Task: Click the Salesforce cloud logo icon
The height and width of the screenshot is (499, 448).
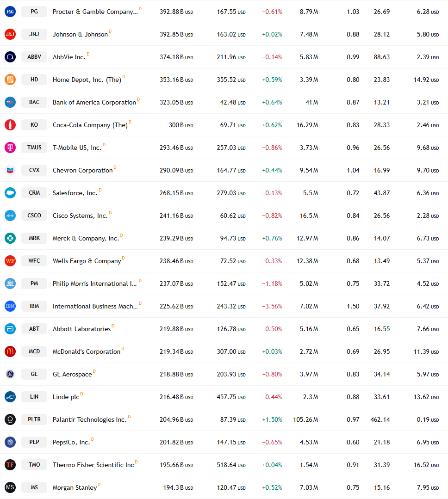Action: pyautogui.click(x=10, y=193)
